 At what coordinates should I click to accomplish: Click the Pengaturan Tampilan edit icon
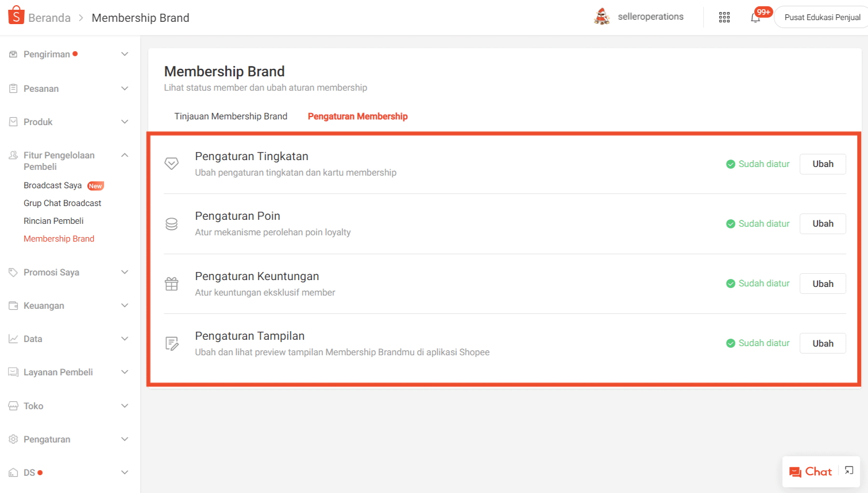[171, 343]
